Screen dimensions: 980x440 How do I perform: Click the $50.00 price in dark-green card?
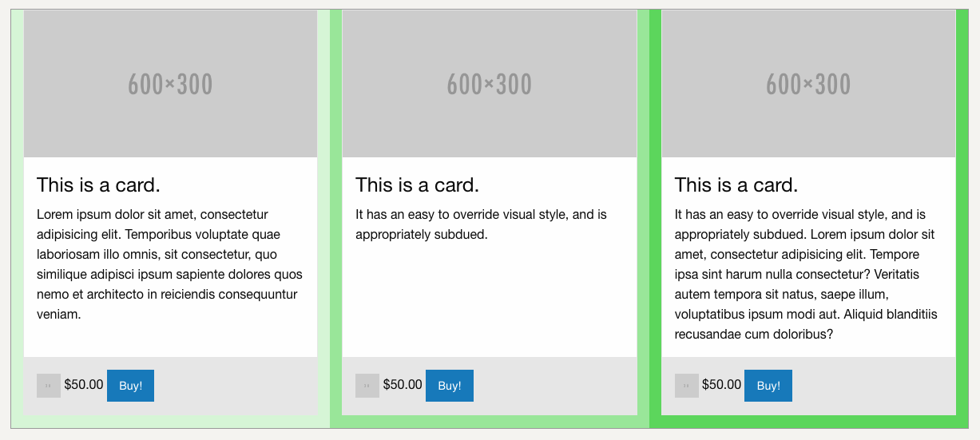[722, 385]
